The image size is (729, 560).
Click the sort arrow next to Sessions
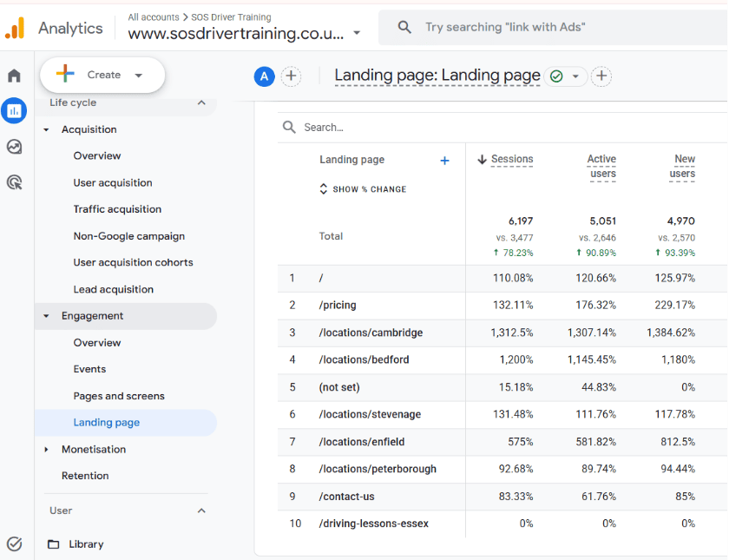[x=482, y=160]
